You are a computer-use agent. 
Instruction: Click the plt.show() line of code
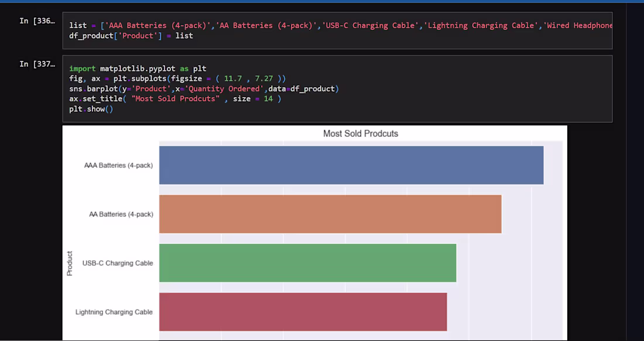pyautogui.click(x=91, y=109)
